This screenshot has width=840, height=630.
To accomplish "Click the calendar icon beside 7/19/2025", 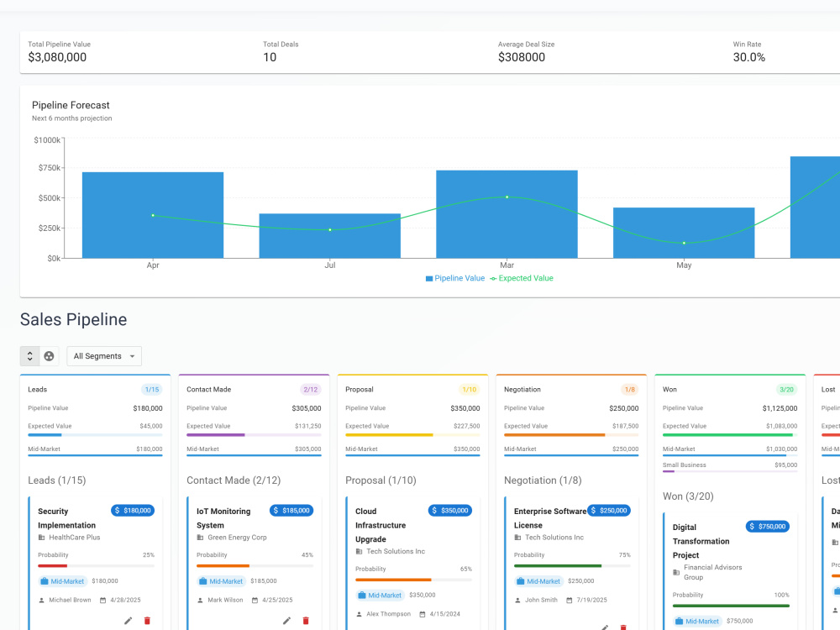I will point(570,601).
